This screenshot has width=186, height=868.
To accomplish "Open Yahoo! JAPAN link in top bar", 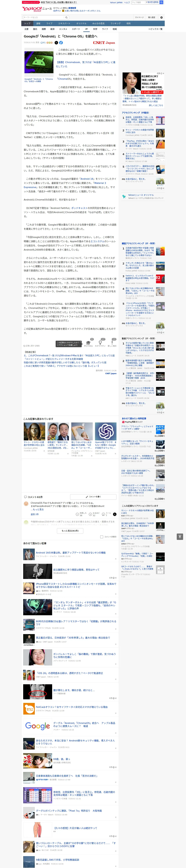I will click(116, 2).
